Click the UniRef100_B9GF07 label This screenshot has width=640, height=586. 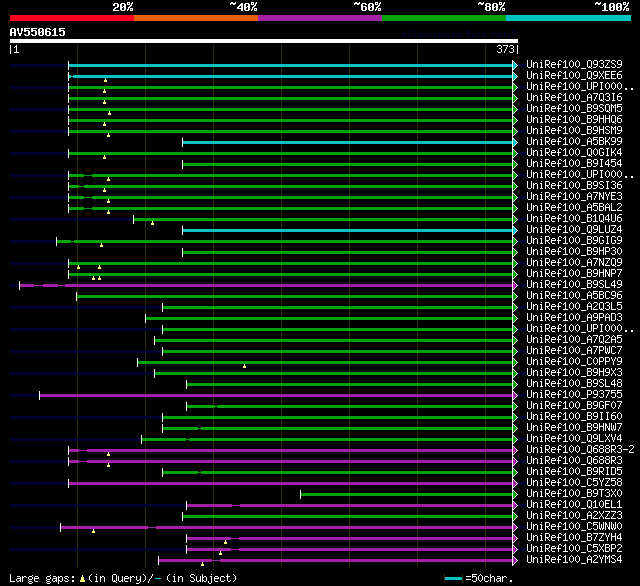tap(574, 406)
